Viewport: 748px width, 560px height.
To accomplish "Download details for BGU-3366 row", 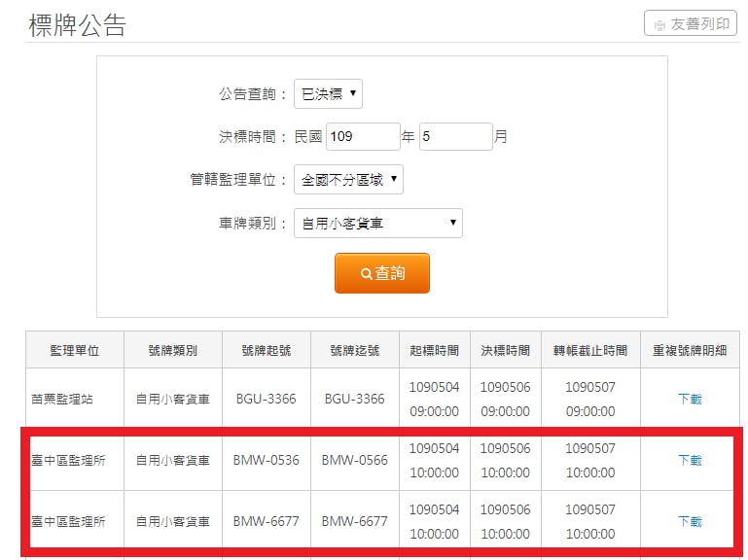I will (690, 399).
